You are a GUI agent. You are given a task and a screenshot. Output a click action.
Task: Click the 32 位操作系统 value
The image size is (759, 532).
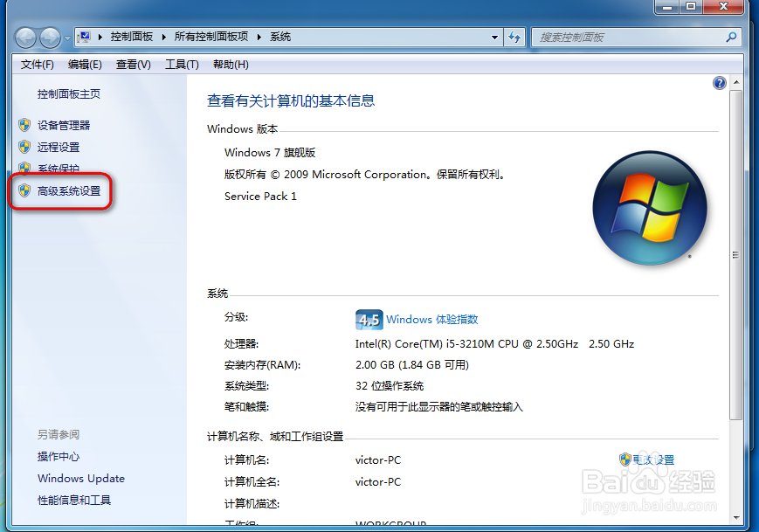point(390,386)
